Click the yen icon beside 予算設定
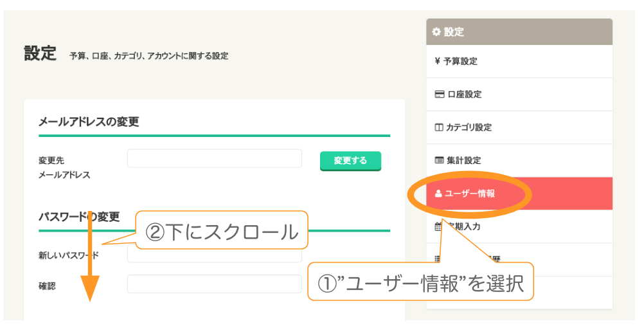 (438, 61)
